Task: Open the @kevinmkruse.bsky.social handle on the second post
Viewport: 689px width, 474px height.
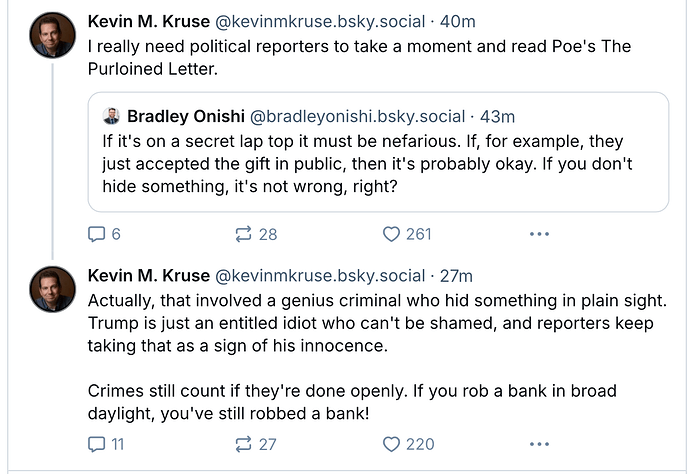Action: pos(320,275)
